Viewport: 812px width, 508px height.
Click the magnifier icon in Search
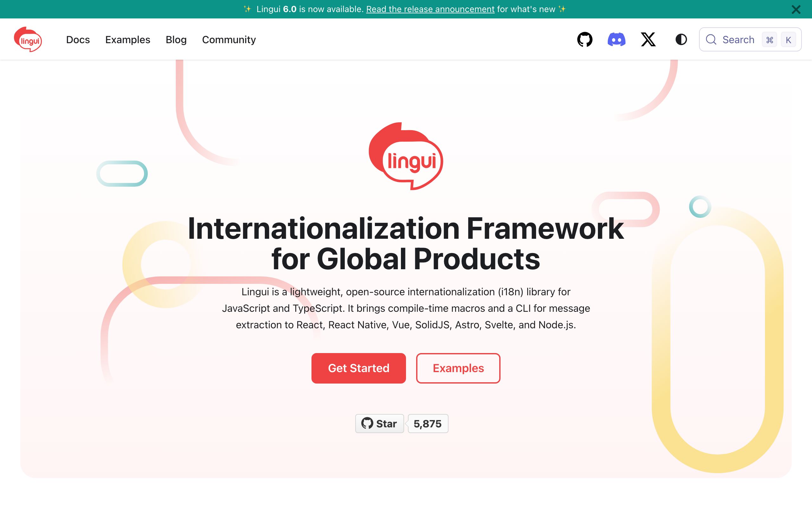[x=711, y=39]
